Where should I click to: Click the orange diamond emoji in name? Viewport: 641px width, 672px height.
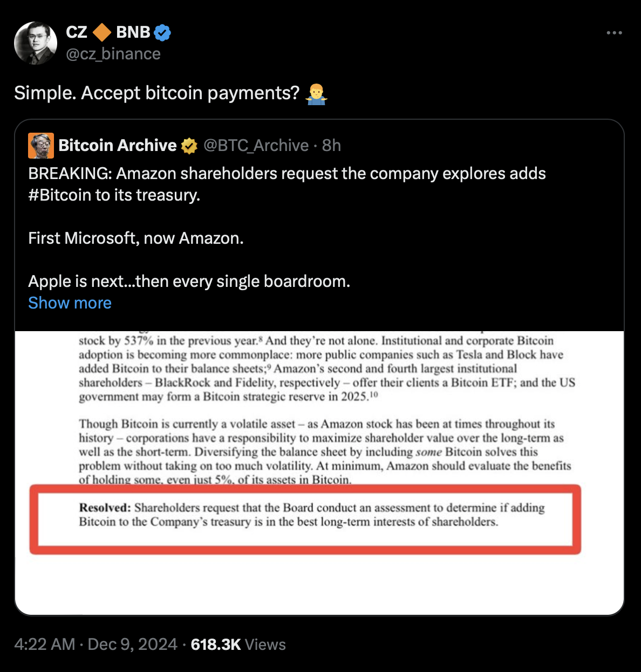pyautogui.click(x=101, y=32)
